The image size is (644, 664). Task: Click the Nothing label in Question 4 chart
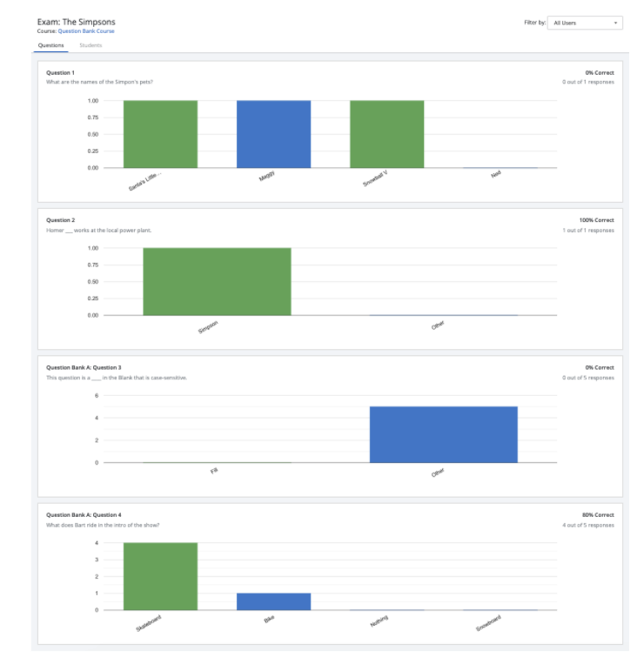point(379,620)
